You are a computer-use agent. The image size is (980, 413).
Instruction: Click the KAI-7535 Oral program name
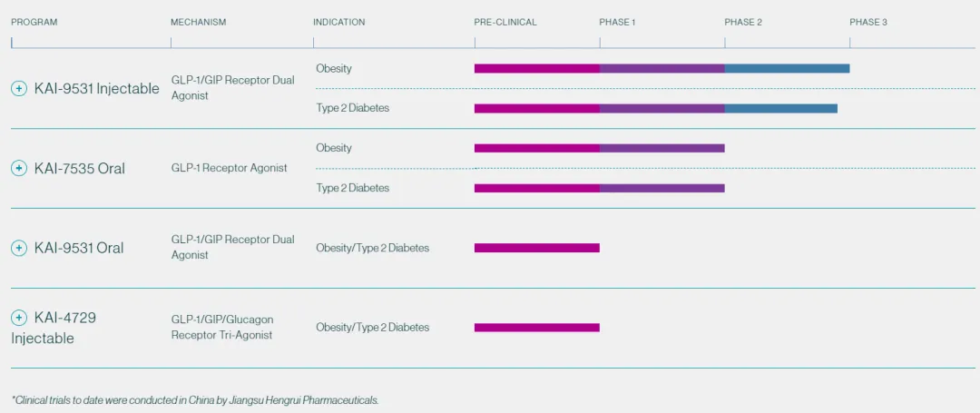[x=80, y=168]
